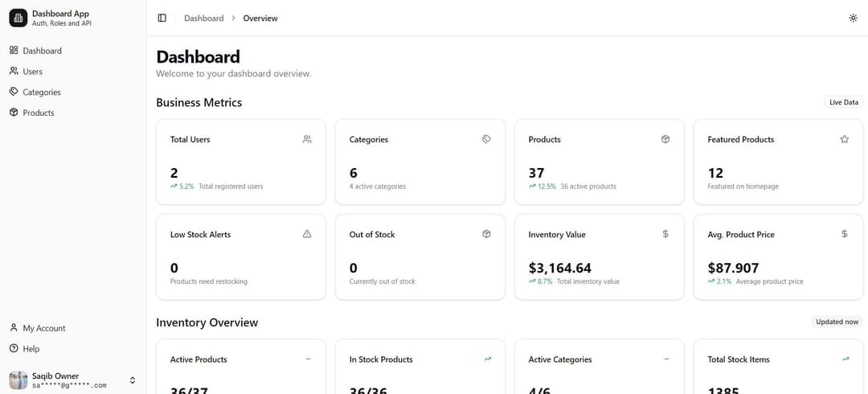The width and height of the screenshot is (868, 394).
Task: Click the breadcrumb chevron separator
Action: 233,18
